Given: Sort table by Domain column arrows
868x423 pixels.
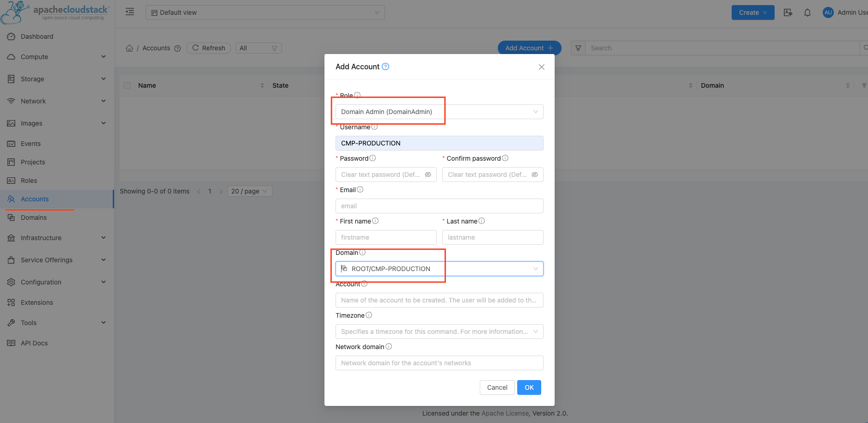Looking at the screenshot, I should click(x=848, y=85).
